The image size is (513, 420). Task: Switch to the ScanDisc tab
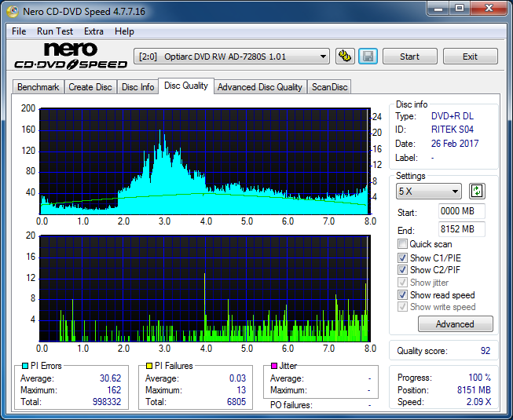pos(329,87)
